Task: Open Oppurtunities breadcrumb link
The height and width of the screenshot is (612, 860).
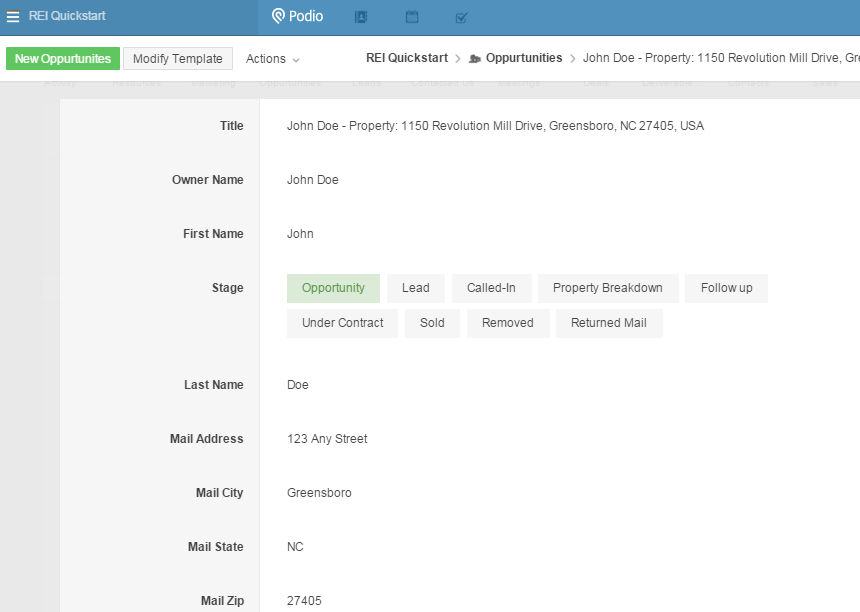Action: point(524,58)
